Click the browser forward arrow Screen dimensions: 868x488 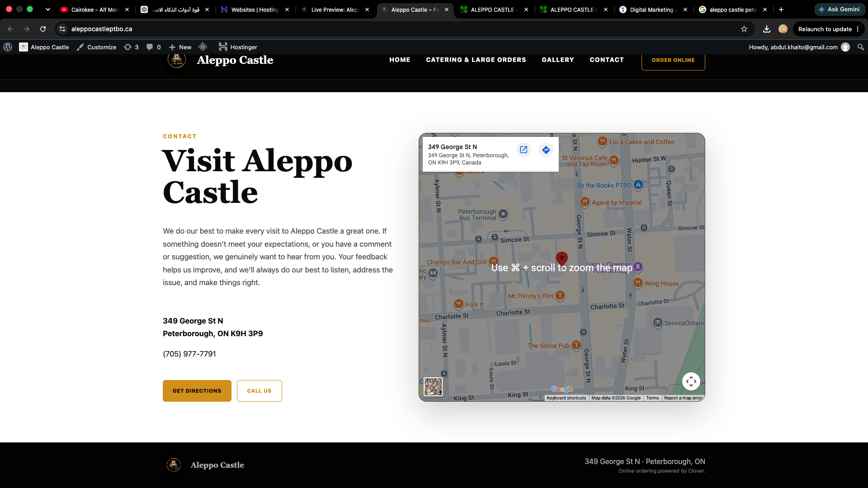pyautogui.click(x=27, y=29)
